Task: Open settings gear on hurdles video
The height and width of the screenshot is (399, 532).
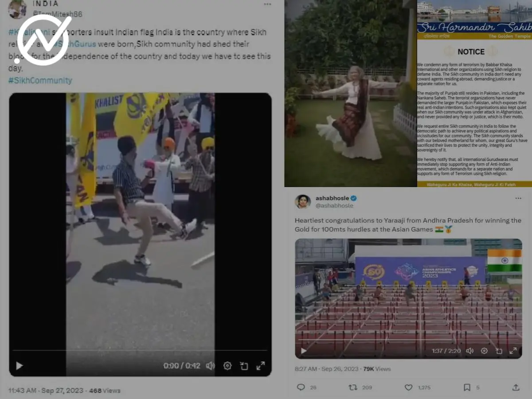Action: point(485,351)
